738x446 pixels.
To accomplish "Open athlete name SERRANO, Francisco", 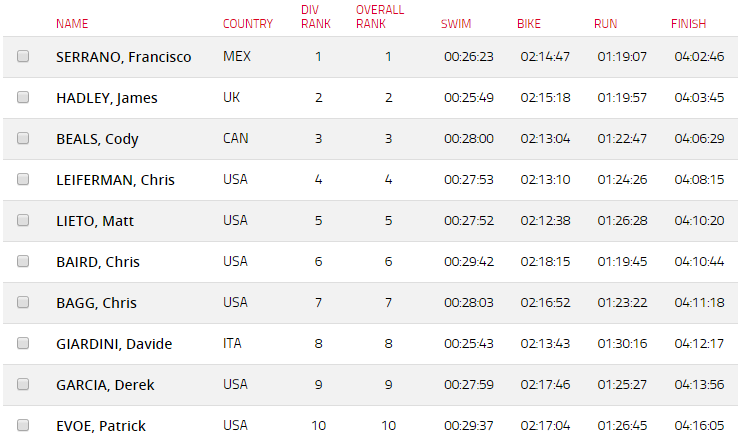I will click(124, 57).
